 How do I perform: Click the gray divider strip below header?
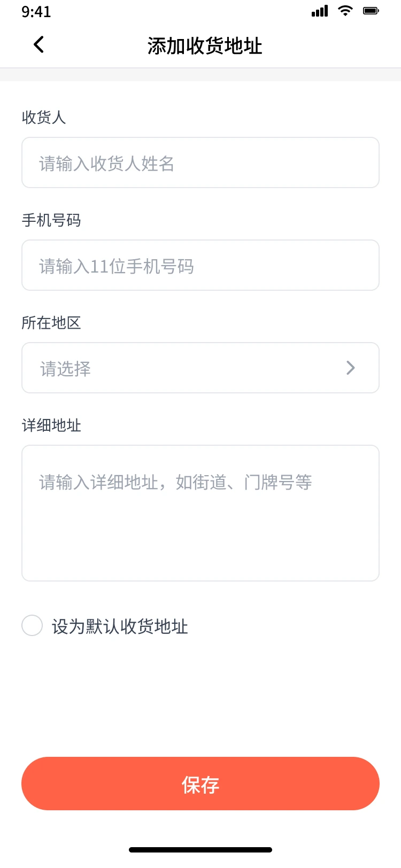tap(200, 75)
